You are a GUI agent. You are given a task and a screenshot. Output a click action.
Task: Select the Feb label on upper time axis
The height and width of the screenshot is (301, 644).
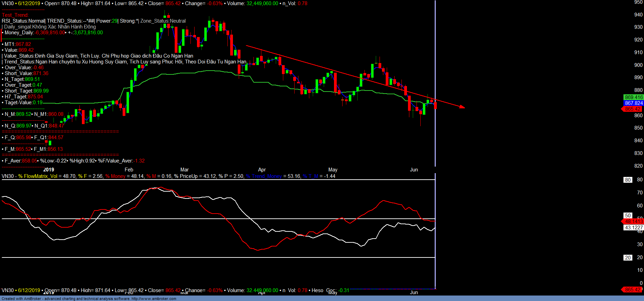(129, 170)
